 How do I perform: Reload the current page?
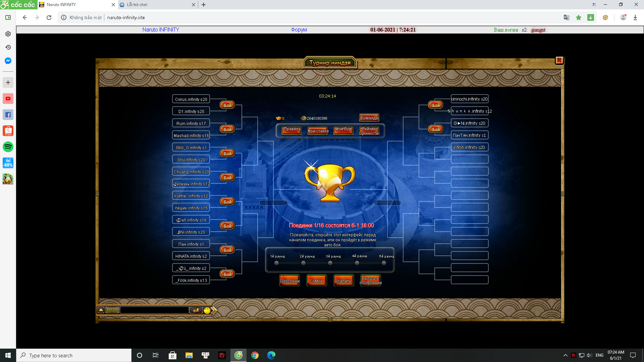(x=49, y=17)
